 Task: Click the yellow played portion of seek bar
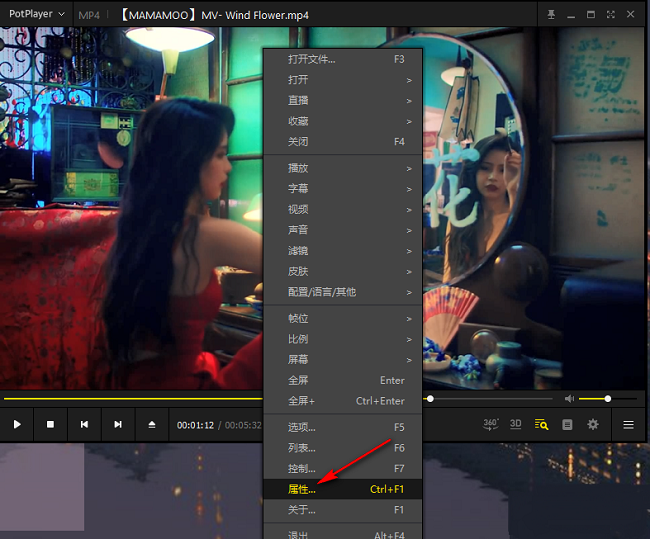pos(133,398)
